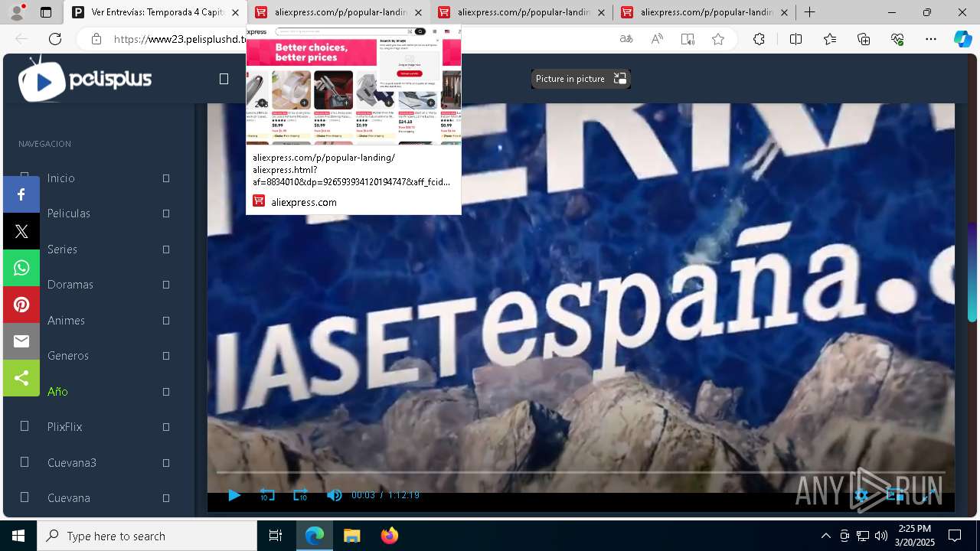Open the video player settings gear
This screenshot has height=551, width=980.
click(x=861, y=495)
